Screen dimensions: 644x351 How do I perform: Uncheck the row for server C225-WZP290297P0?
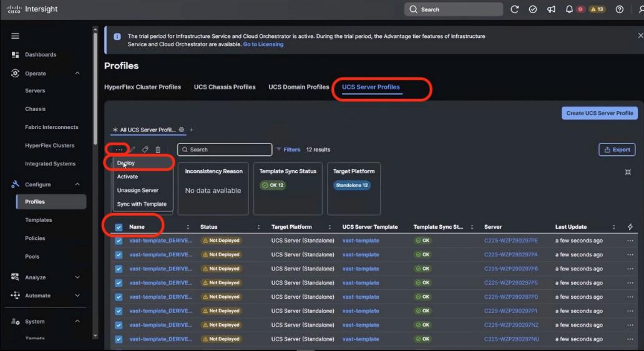[119, 297]
